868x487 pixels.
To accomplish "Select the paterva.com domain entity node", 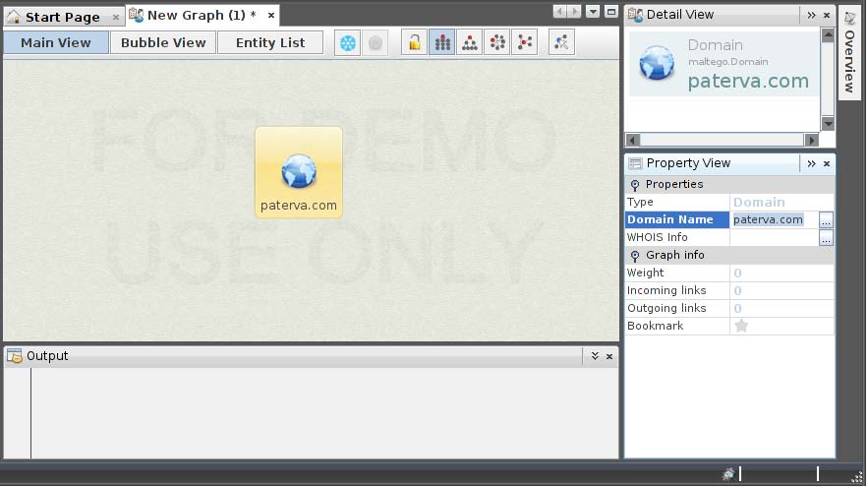I will [299, 173].
